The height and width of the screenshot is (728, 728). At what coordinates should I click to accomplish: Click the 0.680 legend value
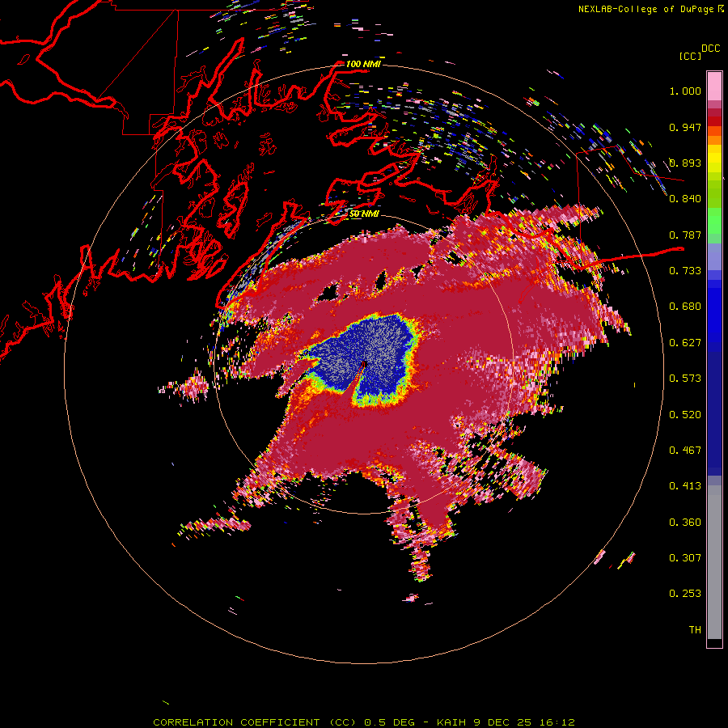click(x=685, y=307)
